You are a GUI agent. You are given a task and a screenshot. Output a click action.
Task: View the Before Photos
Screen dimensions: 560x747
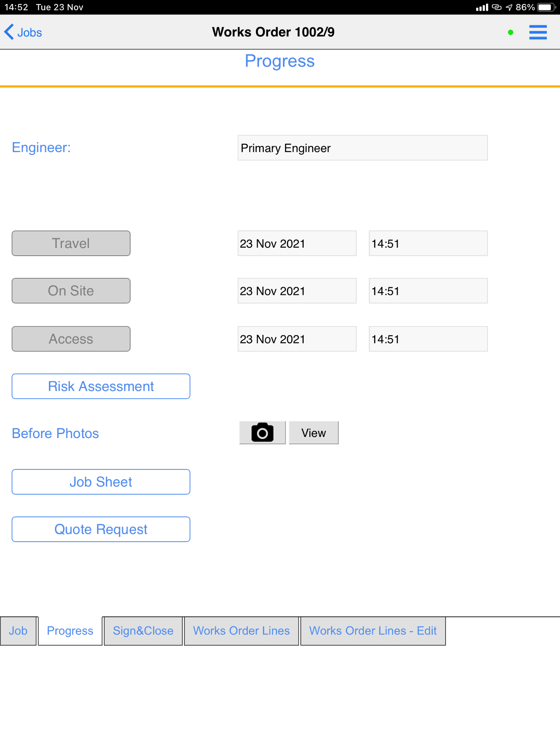point(314,433)
